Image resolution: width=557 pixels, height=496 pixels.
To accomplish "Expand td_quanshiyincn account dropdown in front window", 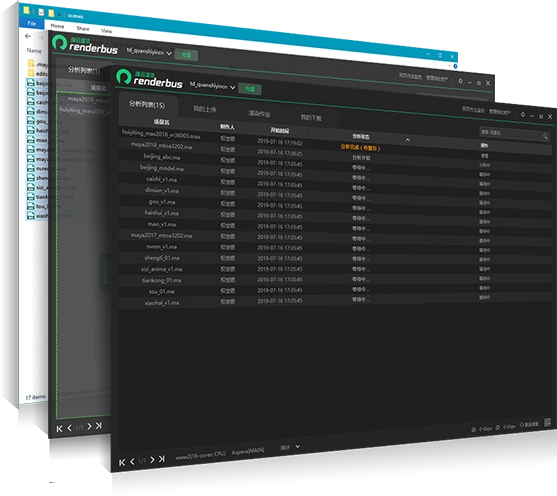I will pos(212,86).
